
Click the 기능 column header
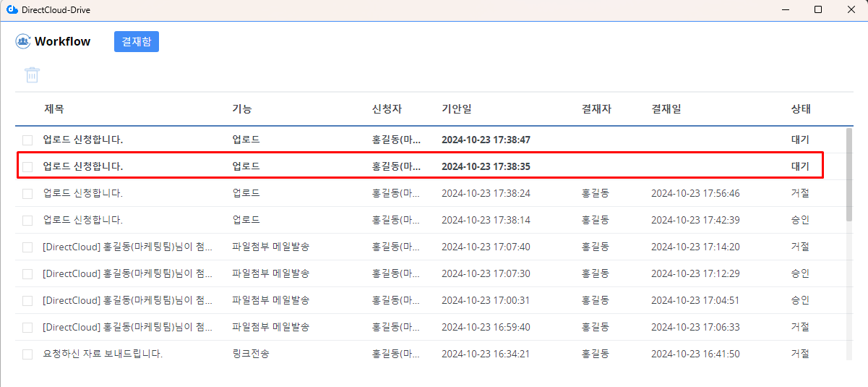pyautogui.click(x=241, y=109)
